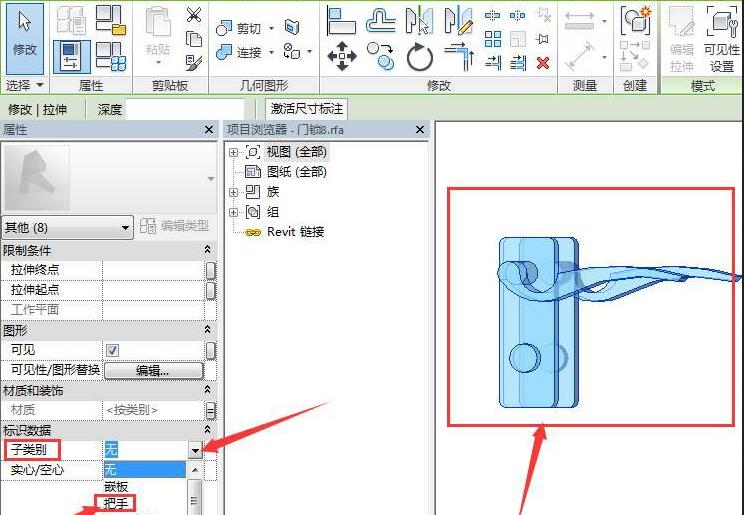Select 图纸 (全部) in project browser

pyautogui.click(x=297, y=171)
